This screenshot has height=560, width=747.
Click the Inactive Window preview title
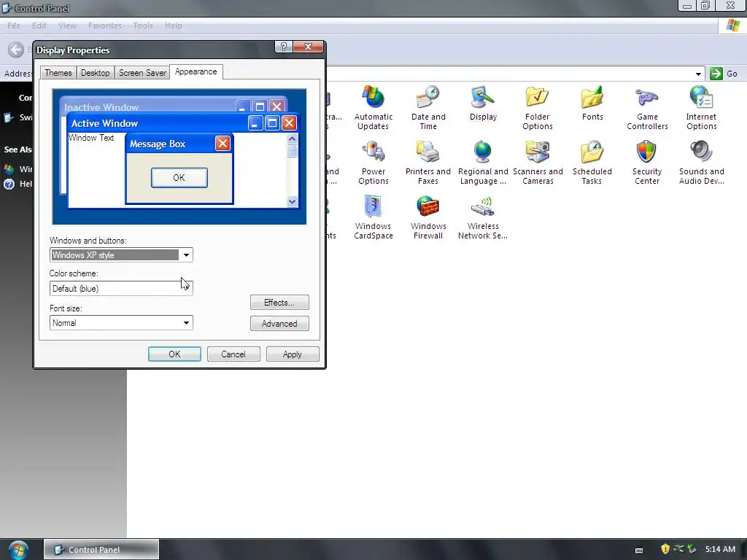[x=101, y=107]
